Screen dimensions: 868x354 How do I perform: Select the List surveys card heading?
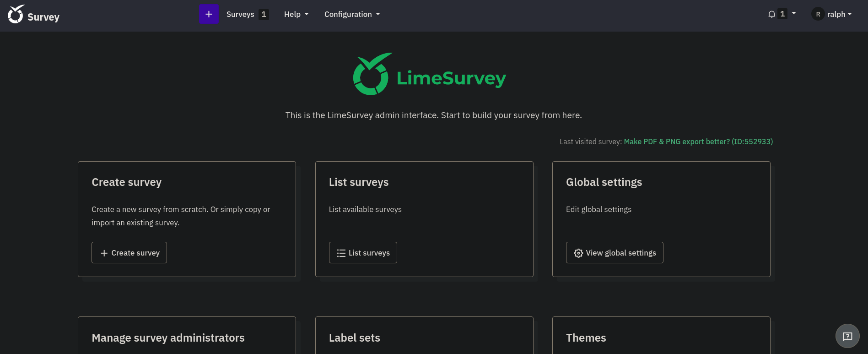pos(359,182)
